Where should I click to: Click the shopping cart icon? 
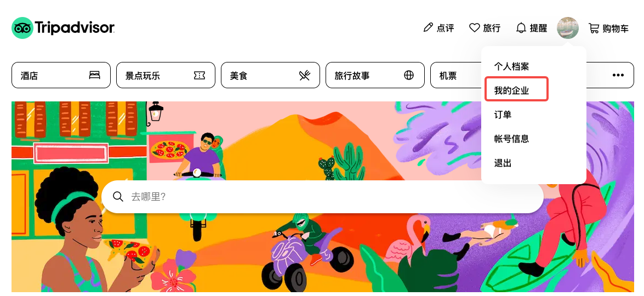(x=594, y=28)
